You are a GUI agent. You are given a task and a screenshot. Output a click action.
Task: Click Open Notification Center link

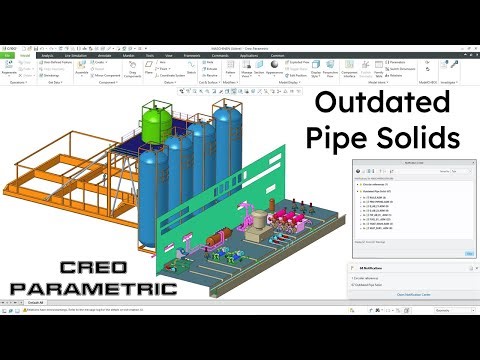tap(413, 295)
